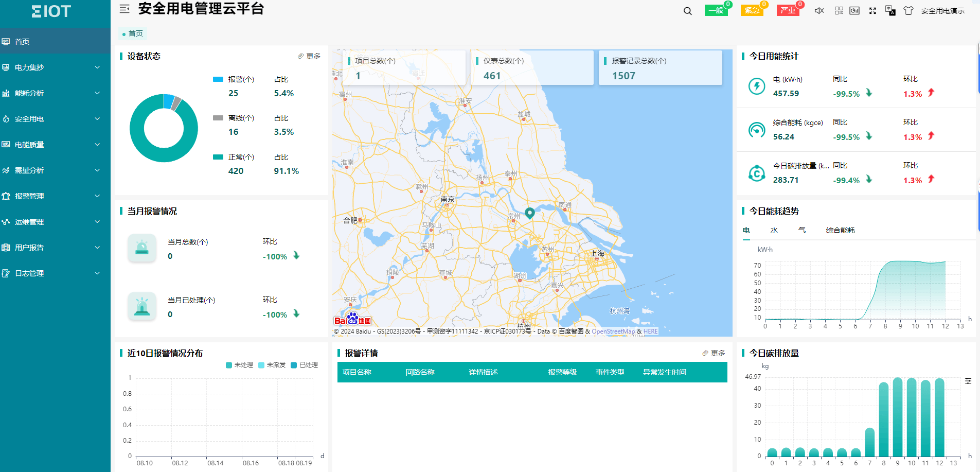Screen dimensions: 980x472
Task: Switch energy trend to 水 tab
Action: tap(774, 231)
